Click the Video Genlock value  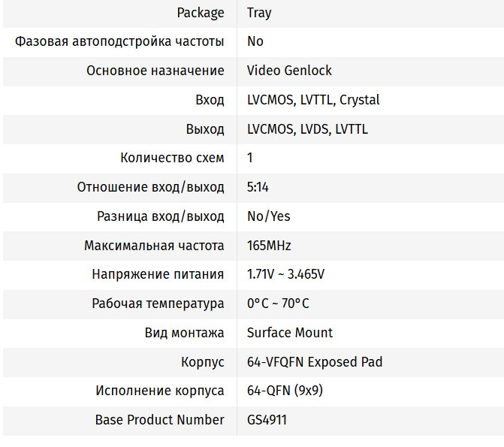point(289,71)
